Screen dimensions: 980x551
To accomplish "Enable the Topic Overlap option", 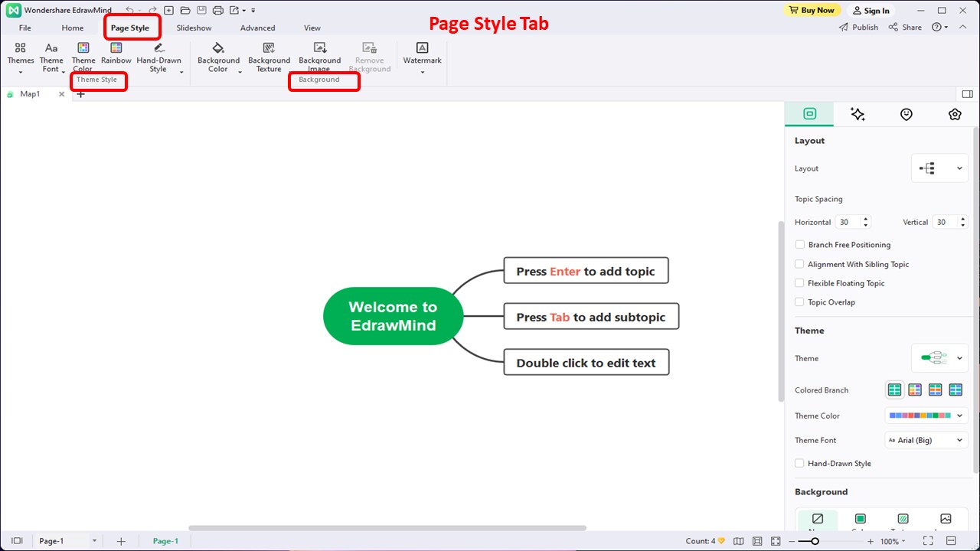I will tap(800, 302).
